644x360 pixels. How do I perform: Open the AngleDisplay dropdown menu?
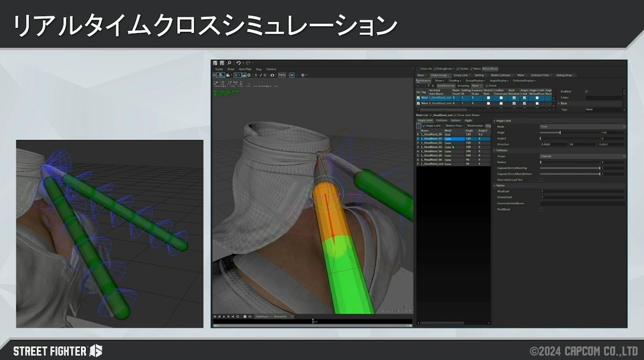(499, 81)
